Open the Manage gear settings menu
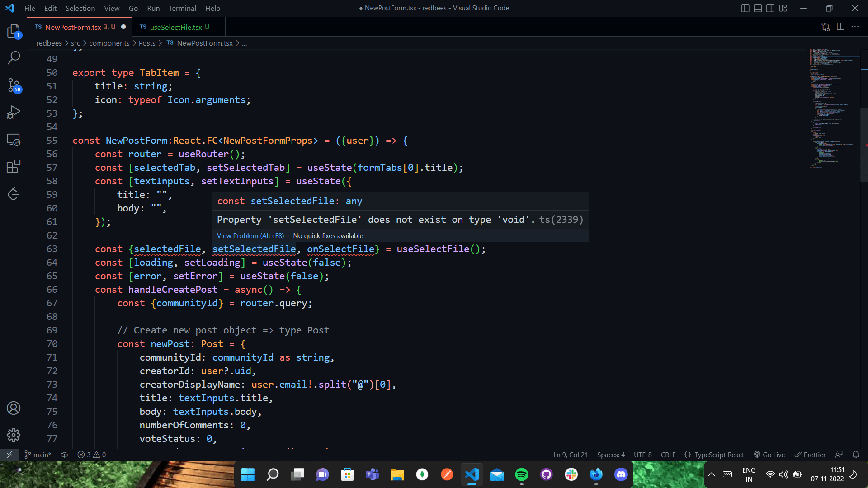Viewport: 868px width, 488px height. click(x=14, y=435)
